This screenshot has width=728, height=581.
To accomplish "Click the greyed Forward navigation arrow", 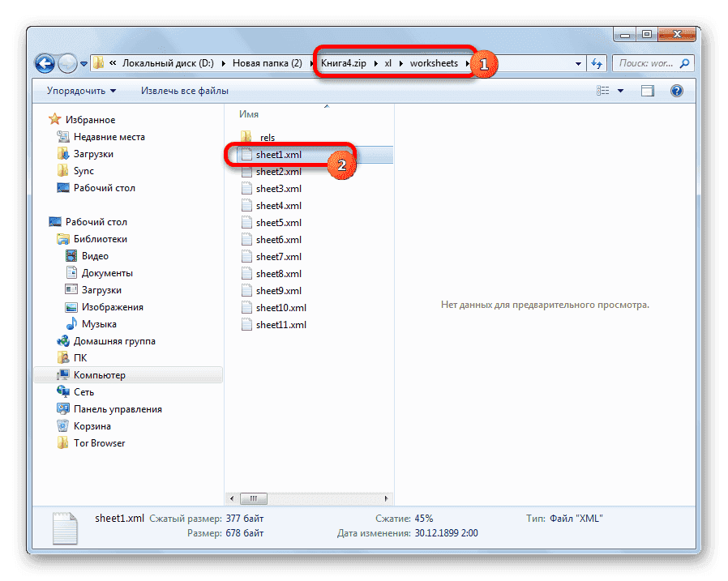I will (68, 63).
